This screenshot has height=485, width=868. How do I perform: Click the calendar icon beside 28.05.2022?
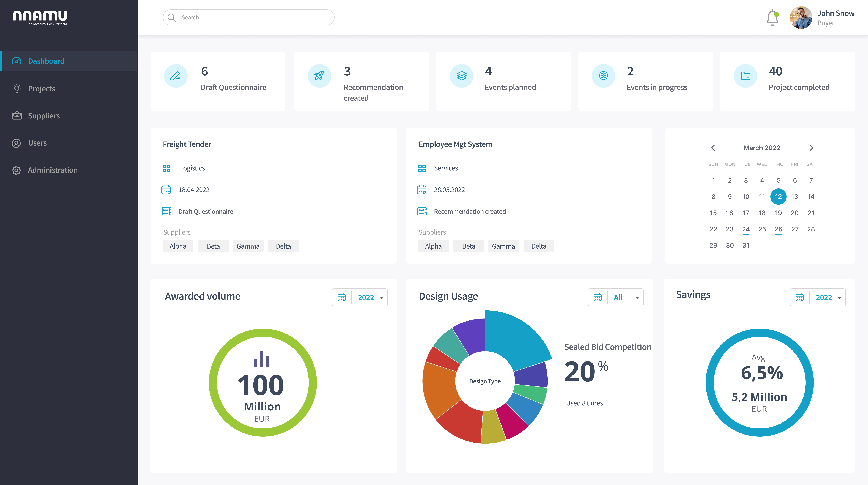[x=421, y=190]
